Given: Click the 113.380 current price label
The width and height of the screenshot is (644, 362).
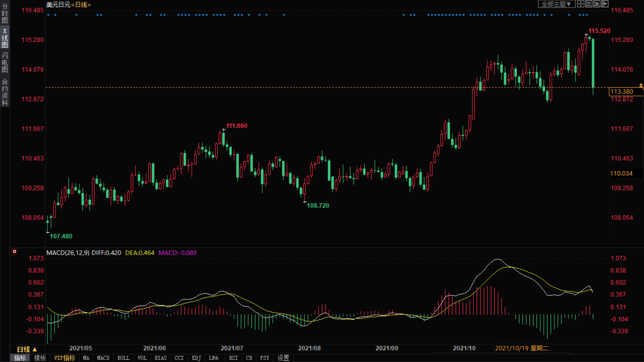Looking at the screenshot, I should tap(622, 92).
